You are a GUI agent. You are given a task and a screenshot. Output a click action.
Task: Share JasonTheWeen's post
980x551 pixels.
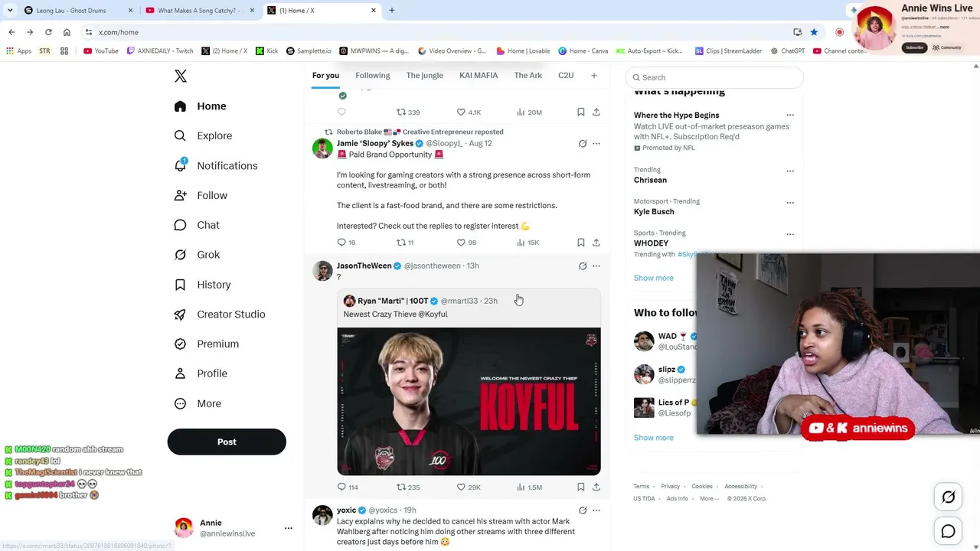[596, 487]
